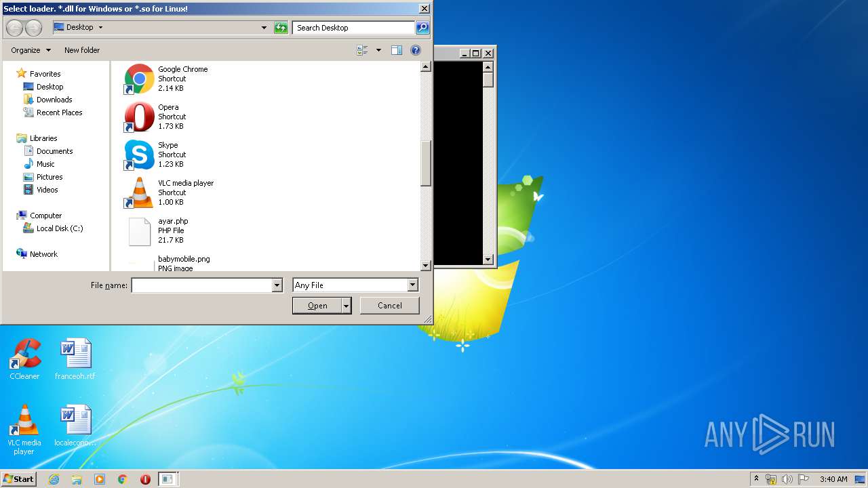Click the Search Desktop field

[353, 28]
